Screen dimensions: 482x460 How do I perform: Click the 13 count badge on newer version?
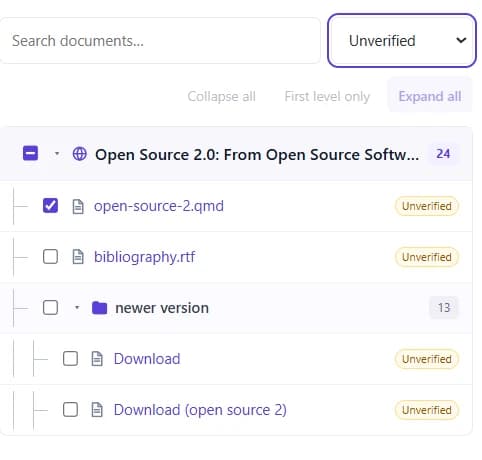point(444,307)
